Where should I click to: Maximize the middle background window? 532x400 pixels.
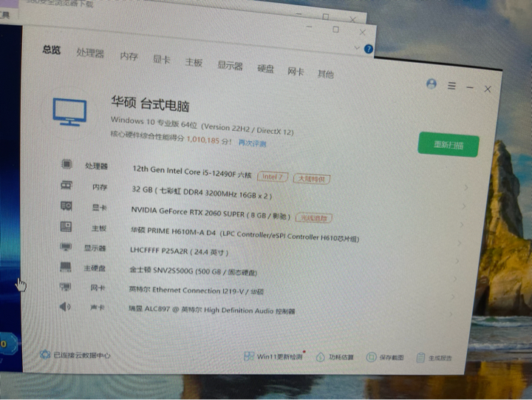(335, 30)
